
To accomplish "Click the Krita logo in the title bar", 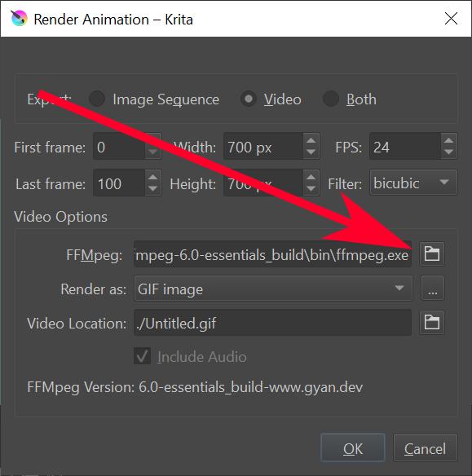I will click(19, 19).
